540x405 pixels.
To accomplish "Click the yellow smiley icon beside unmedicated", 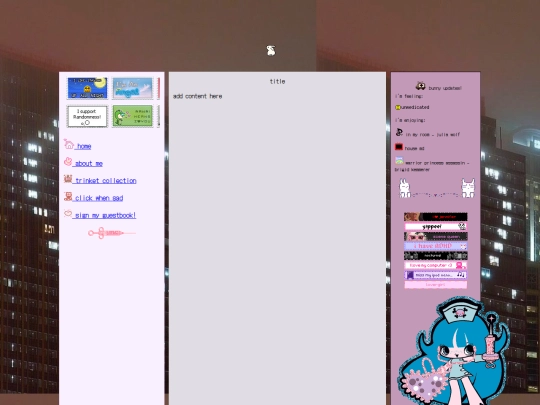I will 398,107.
